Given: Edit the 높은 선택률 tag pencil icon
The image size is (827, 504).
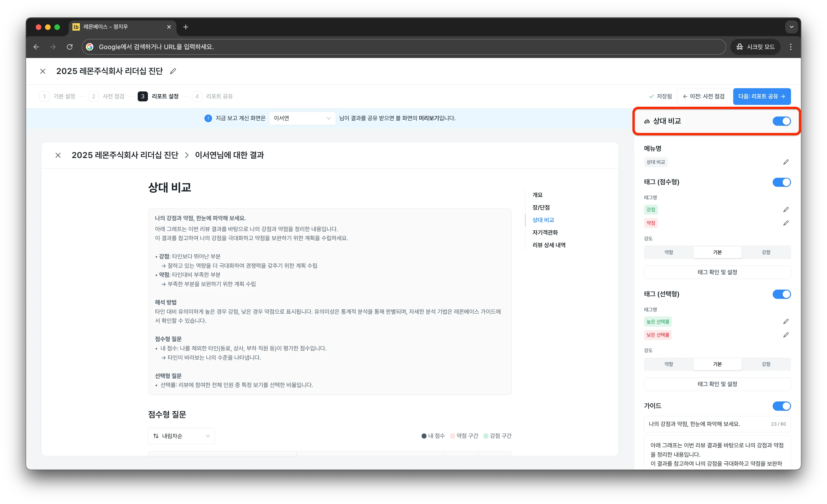Looking at the screenshot, I should point(786,321).
